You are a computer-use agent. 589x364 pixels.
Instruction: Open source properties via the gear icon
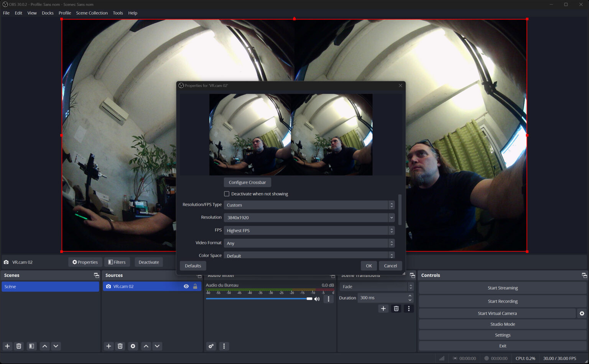tap(133, 346)
